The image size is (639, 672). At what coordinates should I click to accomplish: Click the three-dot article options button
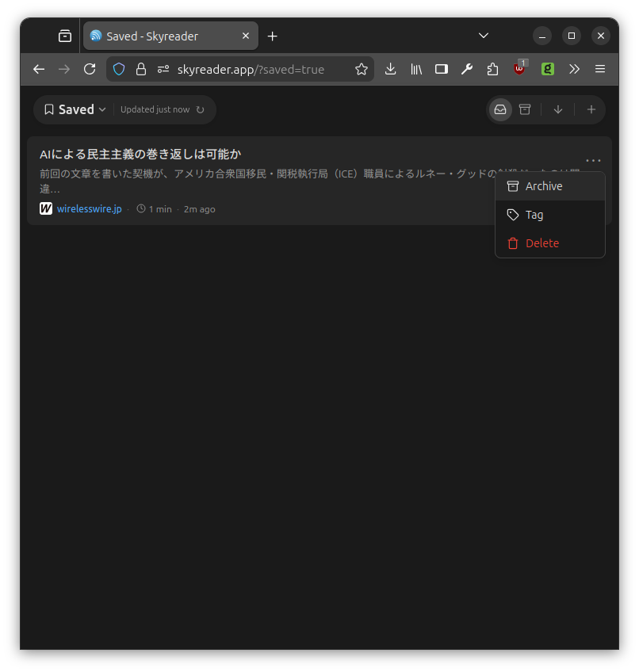[x=593, y=160]
